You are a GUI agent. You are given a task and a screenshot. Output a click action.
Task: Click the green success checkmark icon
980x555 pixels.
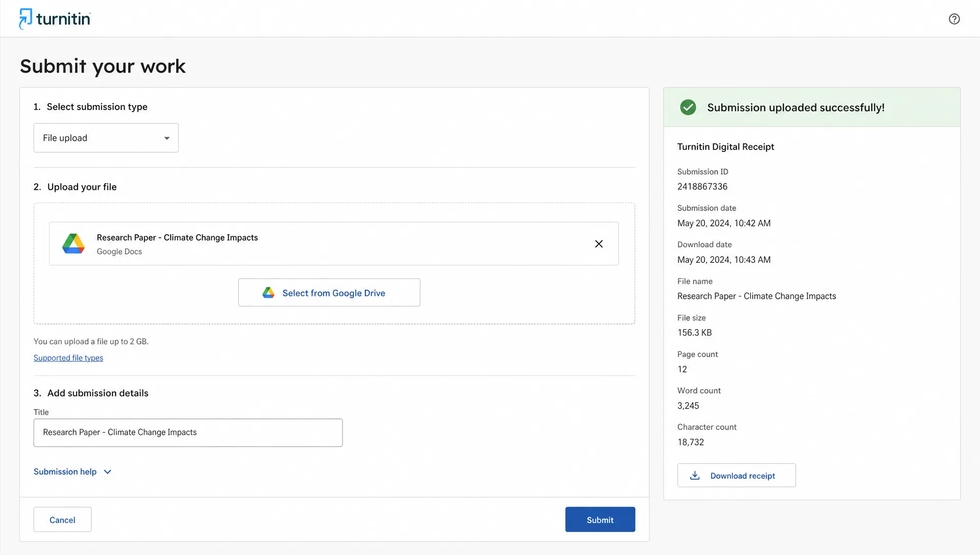[688, 107]
